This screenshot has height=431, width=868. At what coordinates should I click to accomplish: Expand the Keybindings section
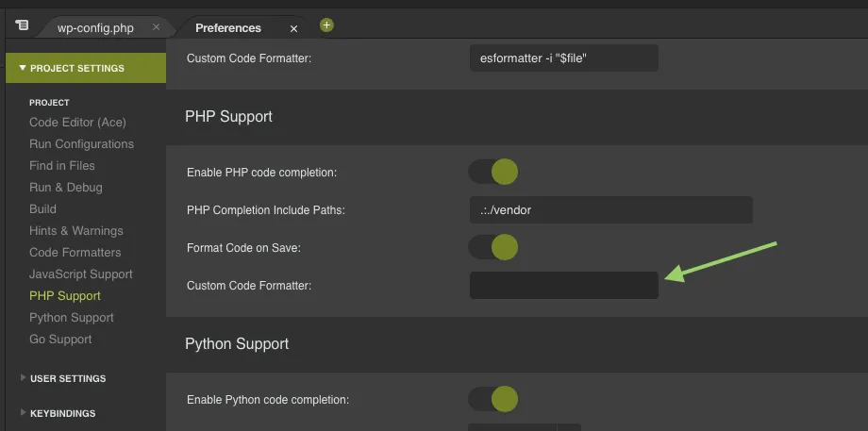tap(62, 413)
